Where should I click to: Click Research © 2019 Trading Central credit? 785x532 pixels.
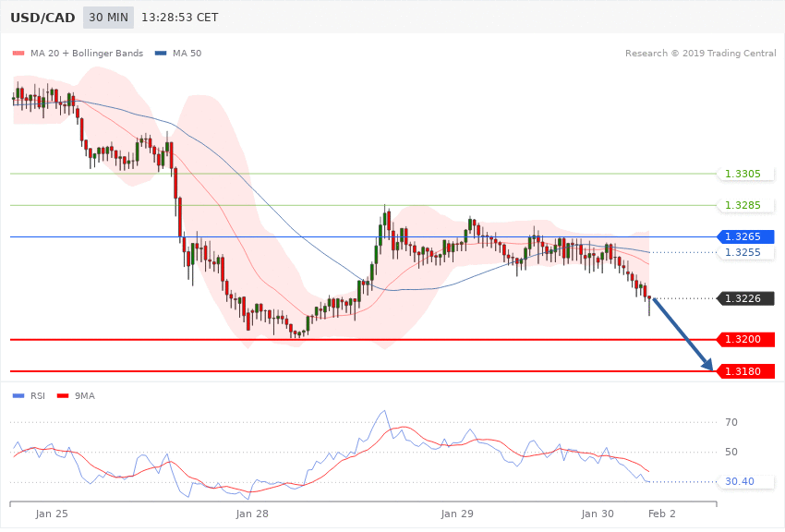point(700,53)
